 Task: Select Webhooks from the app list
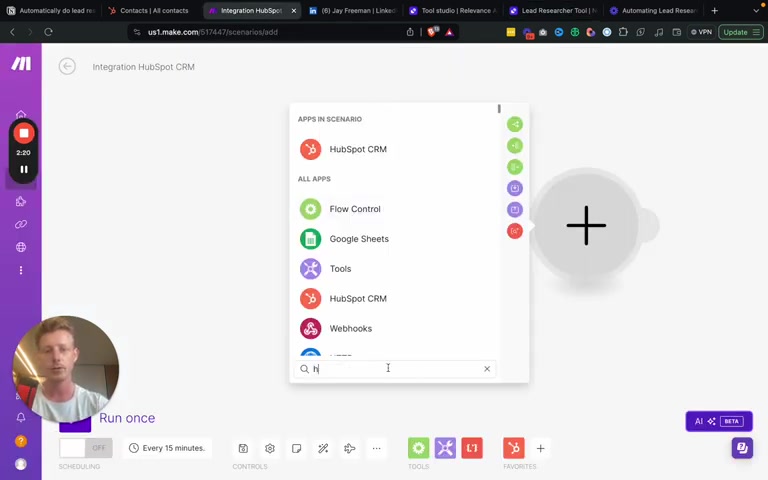pyautogui.click(x=395, y=328)
